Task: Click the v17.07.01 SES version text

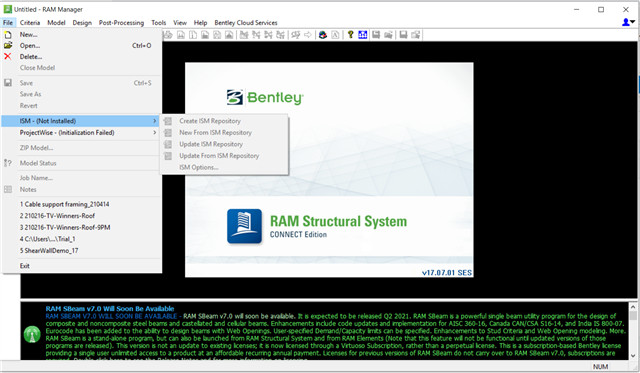Action: [447, 272]
